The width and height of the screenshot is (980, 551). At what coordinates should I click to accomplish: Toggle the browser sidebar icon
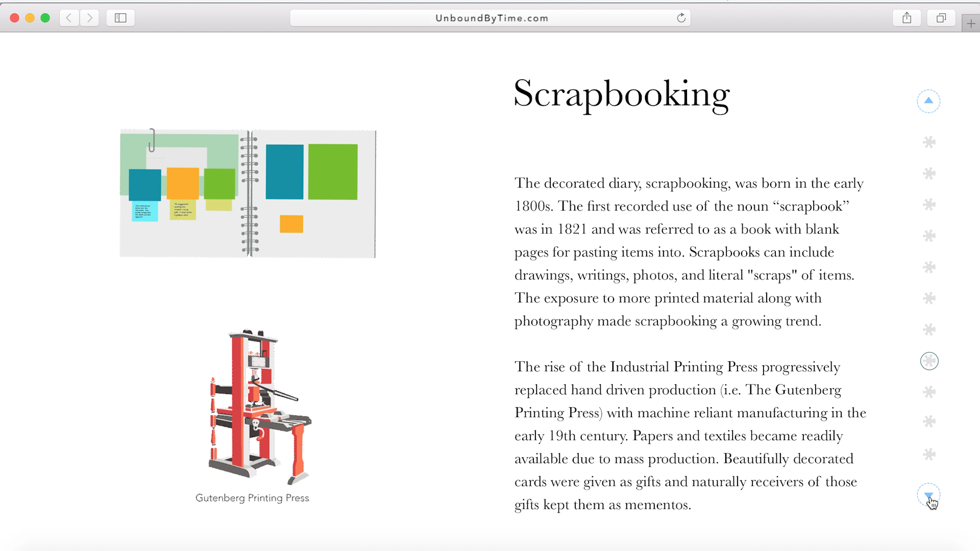(120, 18)
